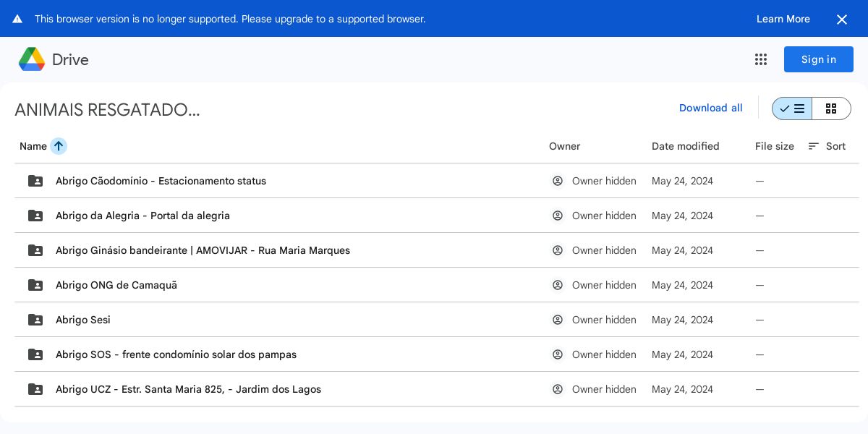Reverse the name sort direction arrow
Image resolution: width=868 pixels, height=434 pixels.
[59, 146]
